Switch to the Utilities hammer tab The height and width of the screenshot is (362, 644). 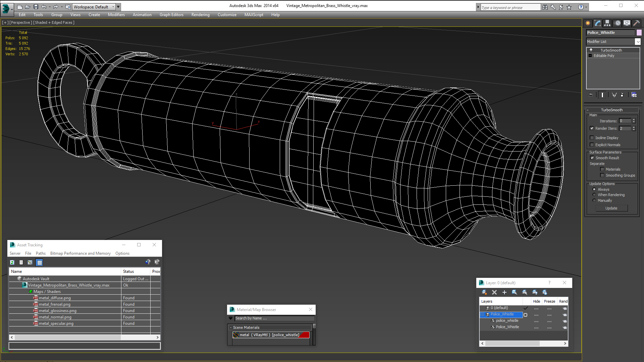pos(636,23)
